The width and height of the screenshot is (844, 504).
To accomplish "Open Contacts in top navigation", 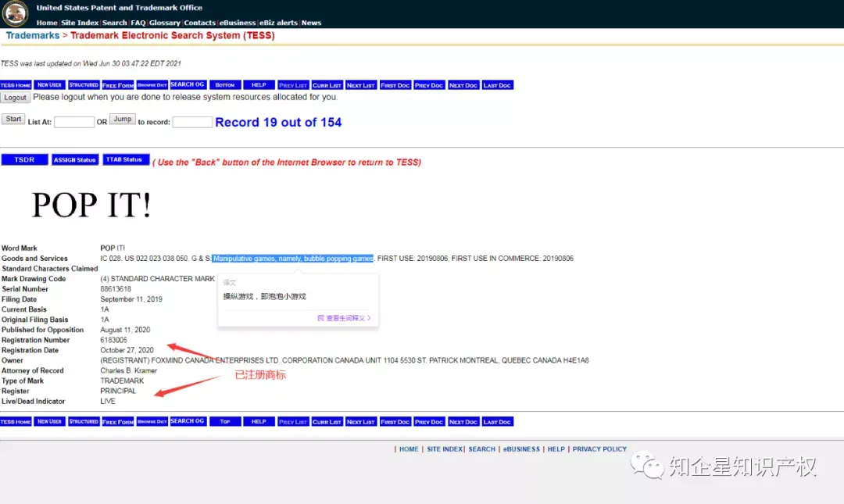I will (x=200, y=23).
